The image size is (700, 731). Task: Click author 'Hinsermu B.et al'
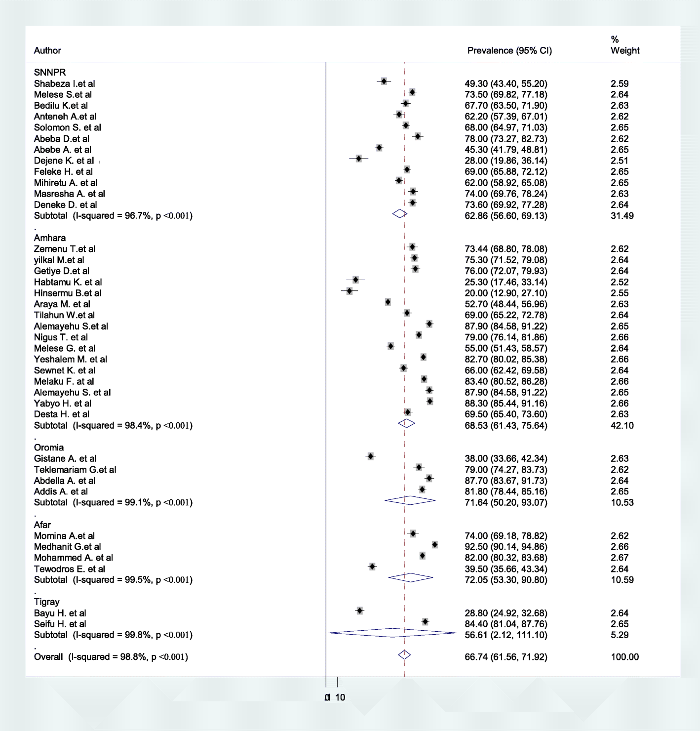tap(68, 293)
